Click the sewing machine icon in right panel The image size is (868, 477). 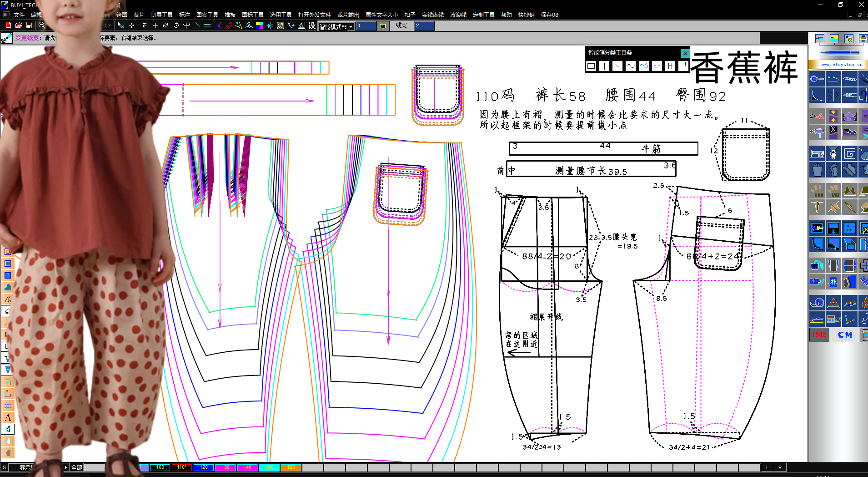pyautogui.click(x=817, y=153)
